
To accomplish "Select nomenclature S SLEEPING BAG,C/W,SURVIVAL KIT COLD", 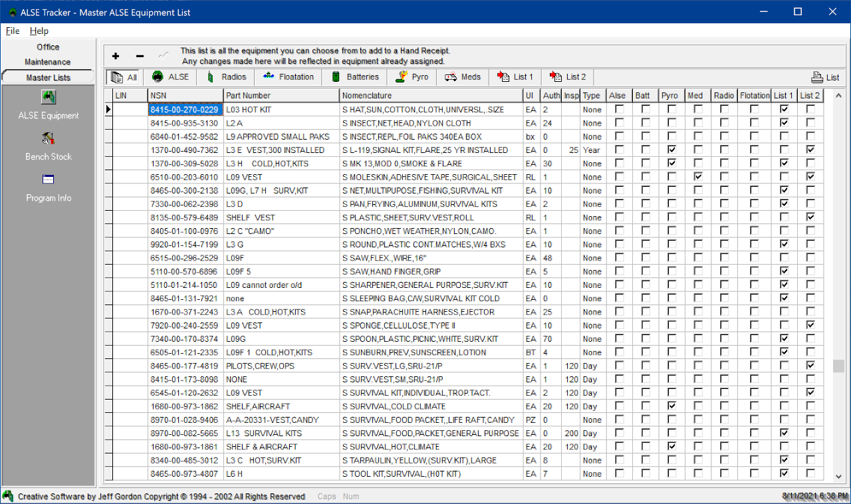I will (x=431, y=299).
